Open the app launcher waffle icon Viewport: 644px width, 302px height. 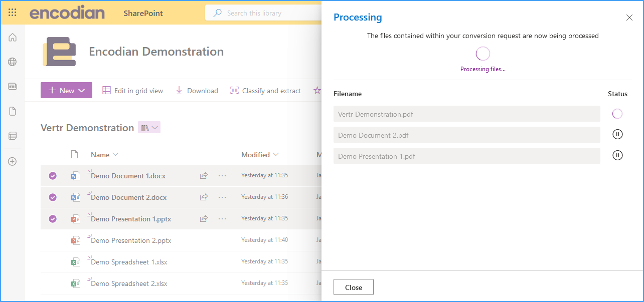coord(13,13)
